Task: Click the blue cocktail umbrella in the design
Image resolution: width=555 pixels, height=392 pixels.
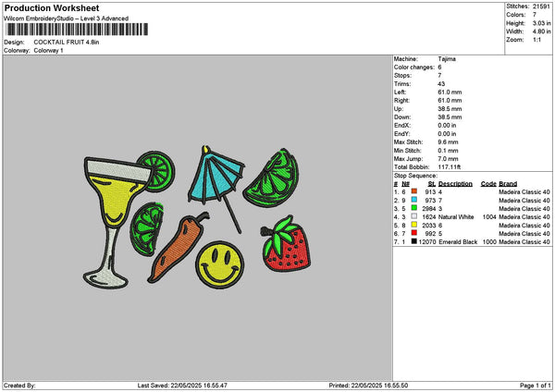Action: point(216,188)
